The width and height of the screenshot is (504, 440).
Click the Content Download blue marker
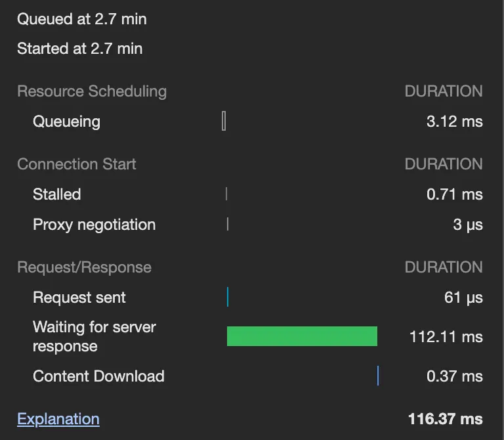point(378,376)
